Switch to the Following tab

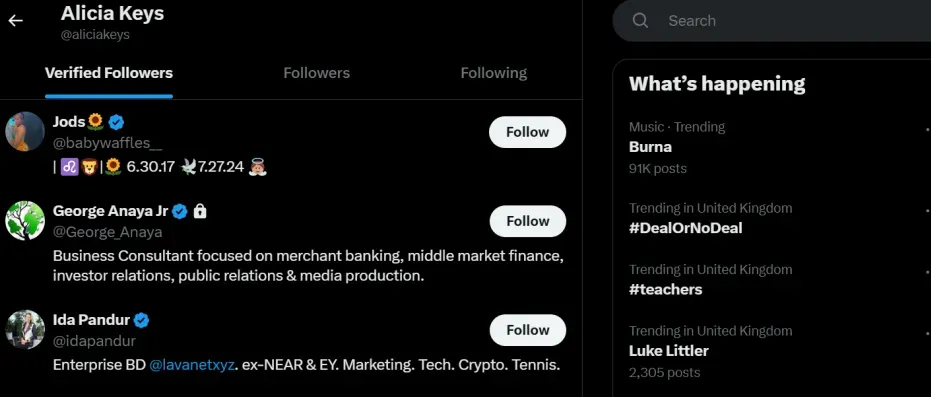[x=493, y=73]
